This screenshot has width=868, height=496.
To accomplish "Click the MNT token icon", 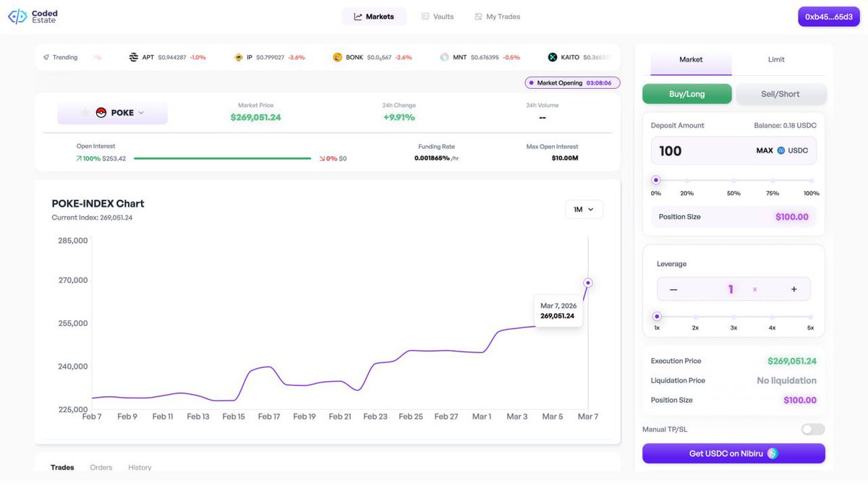I will (x=444, y=57).
